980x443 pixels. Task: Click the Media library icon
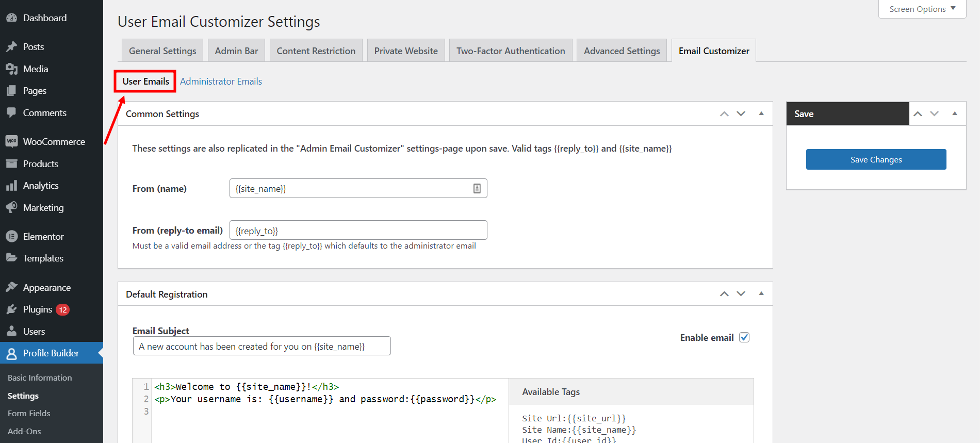coord(11,69)
